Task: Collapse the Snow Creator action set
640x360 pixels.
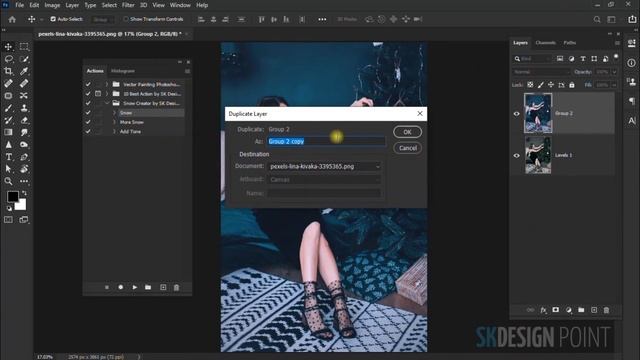Action: pos(107,103)
